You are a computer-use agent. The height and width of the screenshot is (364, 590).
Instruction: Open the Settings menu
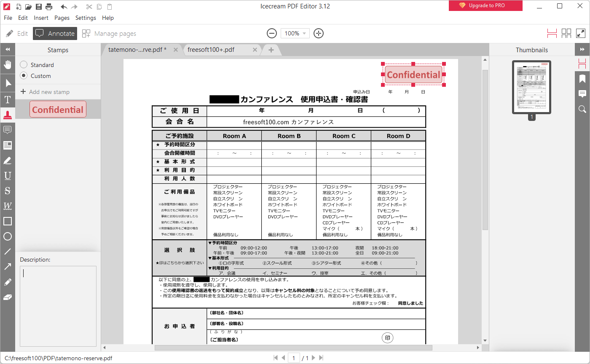click(x=86, y=18)
